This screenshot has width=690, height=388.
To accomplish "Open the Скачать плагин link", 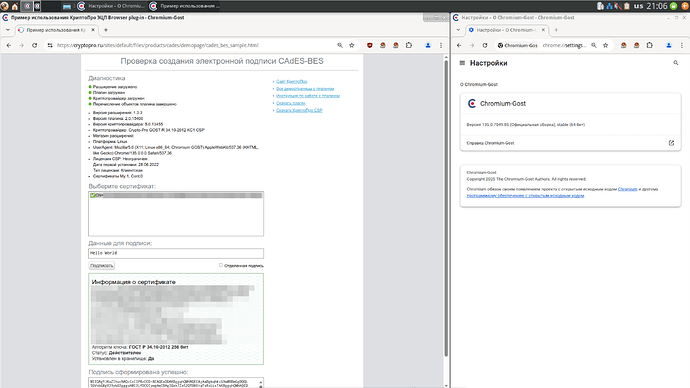I will [290, 103].
